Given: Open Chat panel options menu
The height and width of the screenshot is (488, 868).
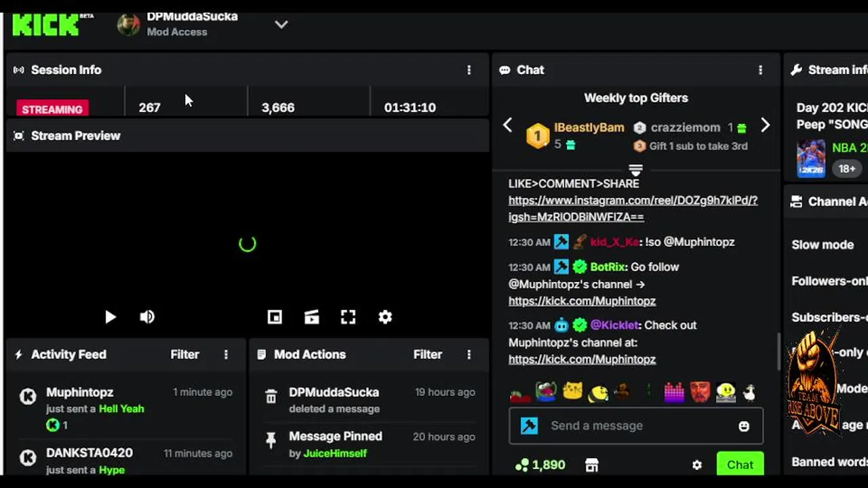Looking at the screenshot, I should click(x=760, y=70).
